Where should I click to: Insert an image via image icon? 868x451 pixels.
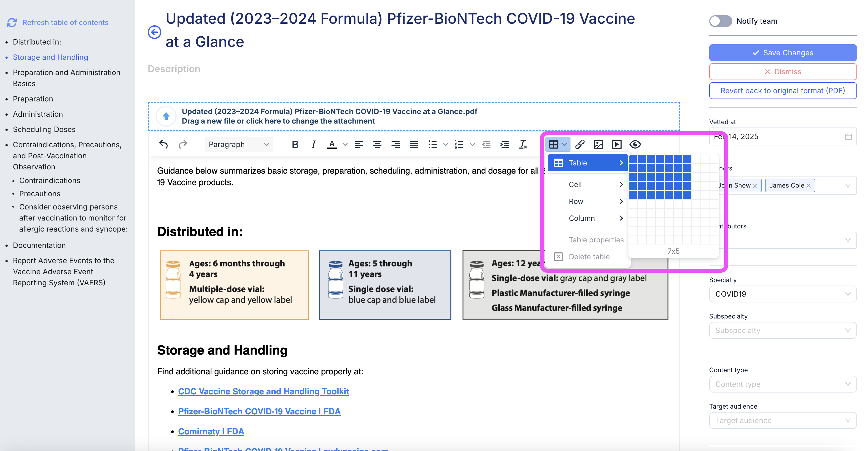tap(598, 144)
